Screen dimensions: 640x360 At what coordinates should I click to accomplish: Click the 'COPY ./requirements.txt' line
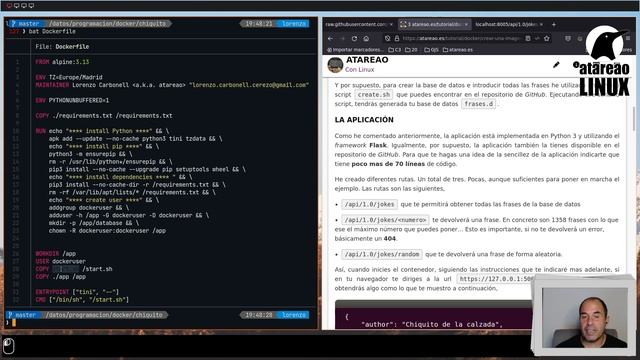(x=104, y=116)
